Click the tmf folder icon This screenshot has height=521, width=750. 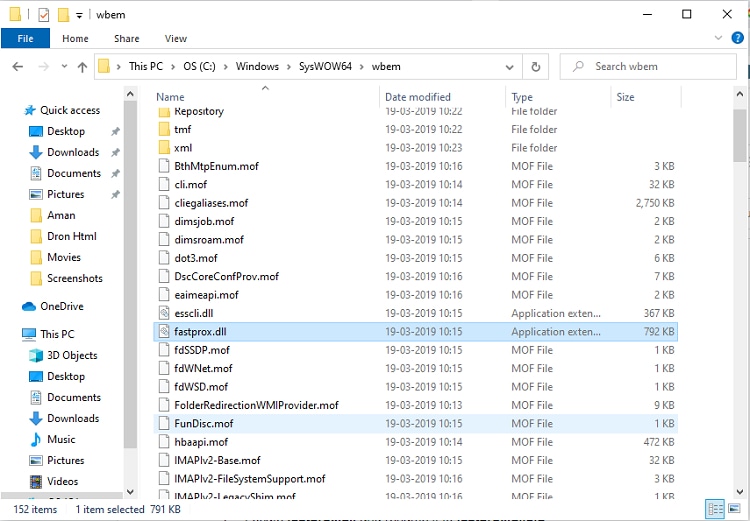[x=164, y=129]
